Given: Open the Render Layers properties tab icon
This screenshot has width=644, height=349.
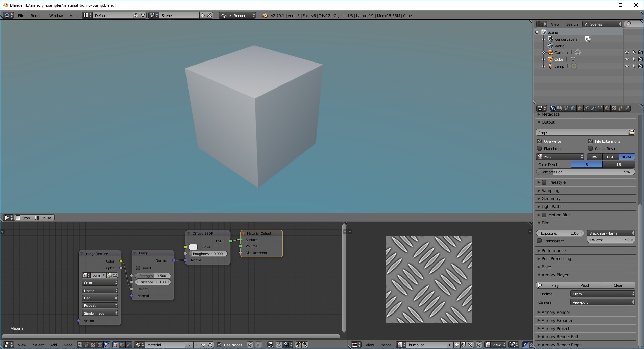Looking at the screenshot, I should tap(560, 108).
